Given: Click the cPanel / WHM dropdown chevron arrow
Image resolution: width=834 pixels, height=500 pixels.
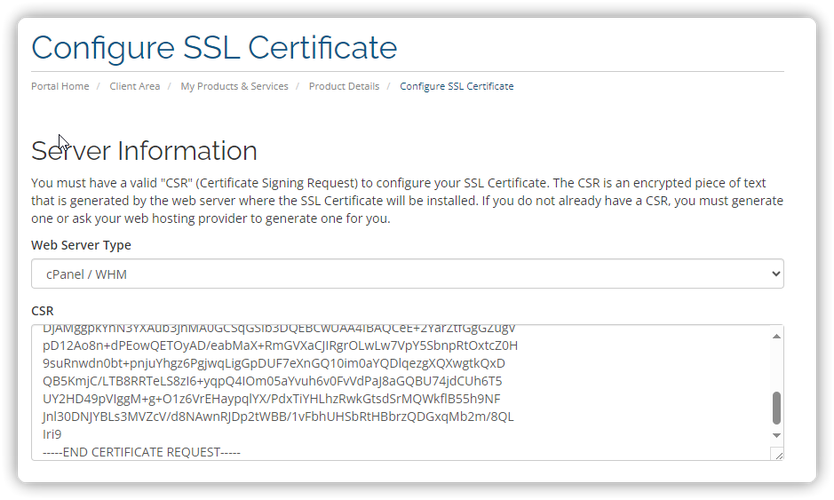Looking at the screenshot, I should (x=775, y=274).
